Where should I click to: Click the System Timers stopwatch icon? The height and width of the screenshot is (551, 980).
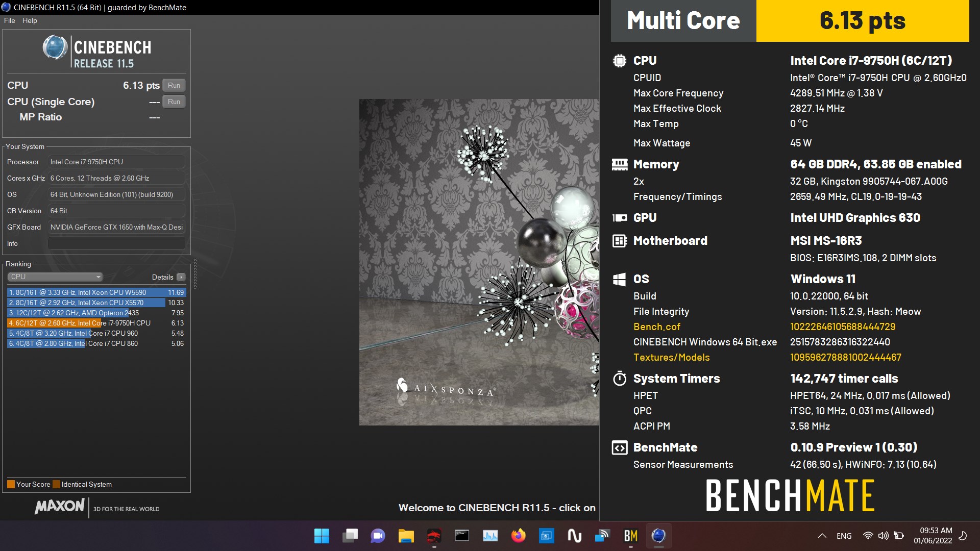pos(620,379)
